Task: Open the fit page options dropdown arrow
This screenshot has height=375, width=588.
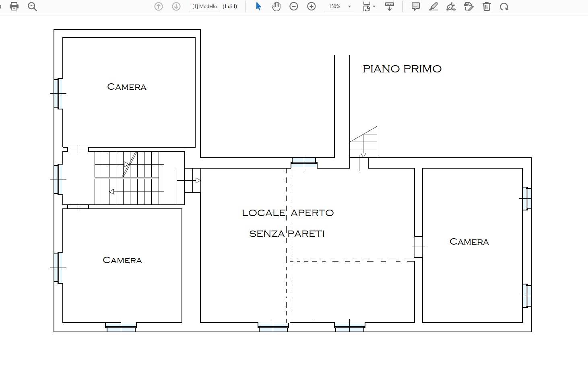Action: (x=374, y=6)
